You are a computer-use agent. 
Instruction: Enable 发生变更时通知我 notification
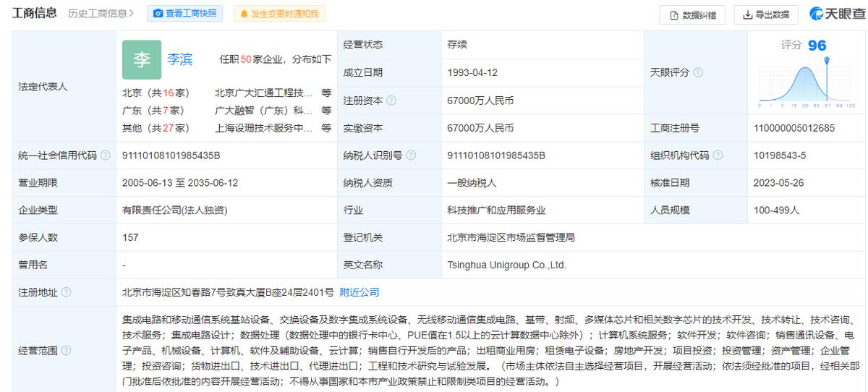click(x=281, y=14)
